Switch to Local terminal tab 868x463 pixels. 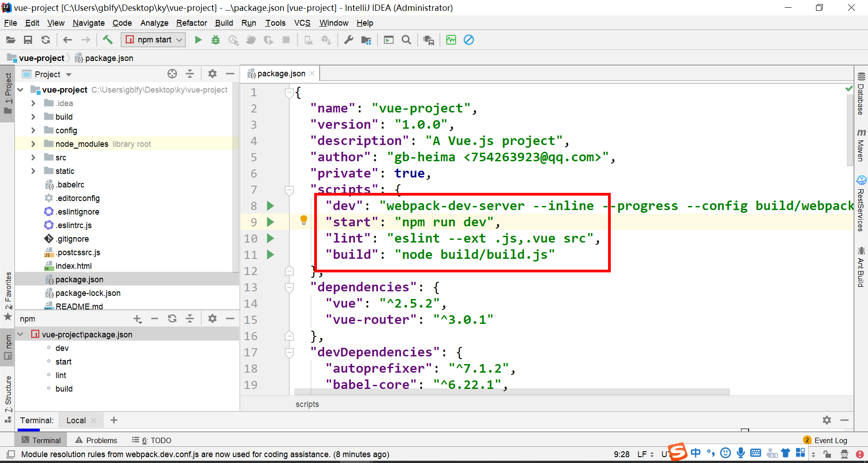point(76,421)
